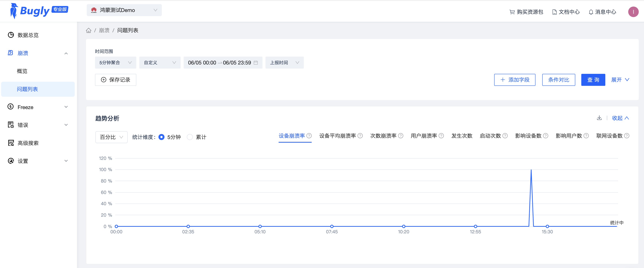Show help for 次数崩溃率
Viewport: 644px width, 268px height.
point(400,135)
